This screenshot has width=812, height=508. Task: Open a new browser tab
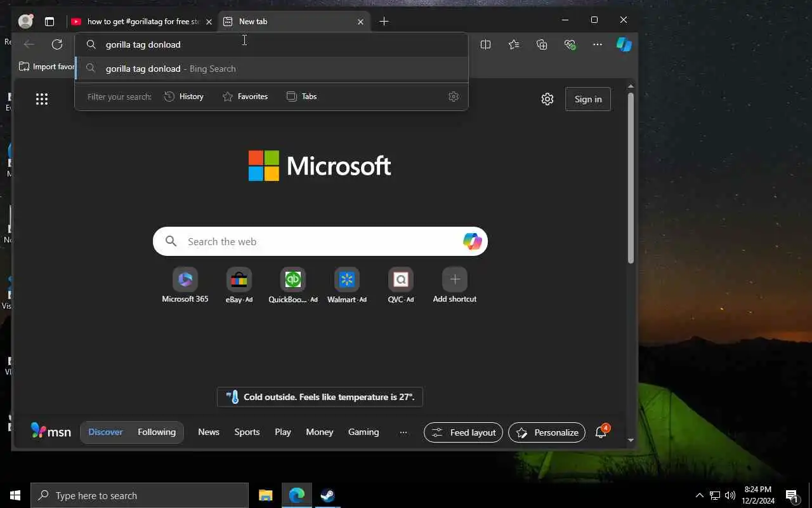(x=384, y=21)
